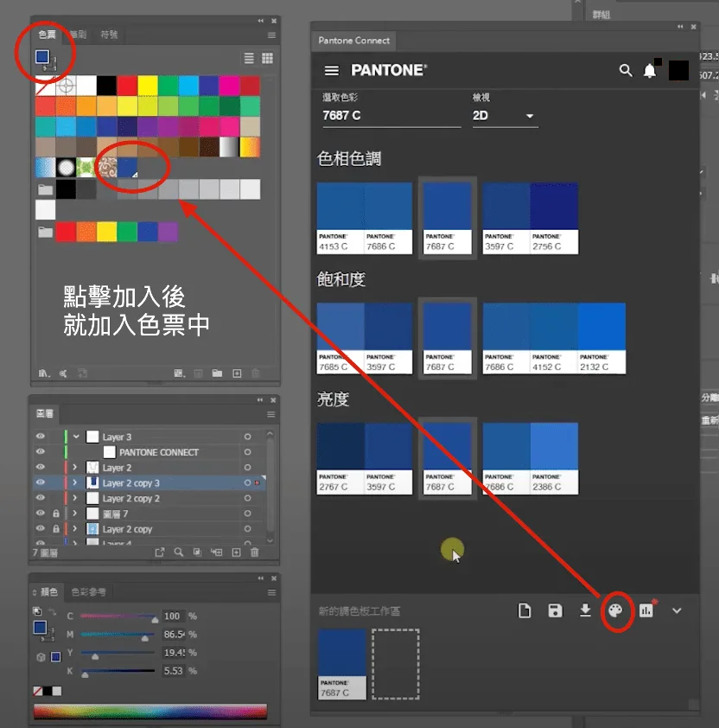This screenshot has height=728, width=719.
Task: Collapse Layer 3 in Layers panel
Action: pos(76,437)
